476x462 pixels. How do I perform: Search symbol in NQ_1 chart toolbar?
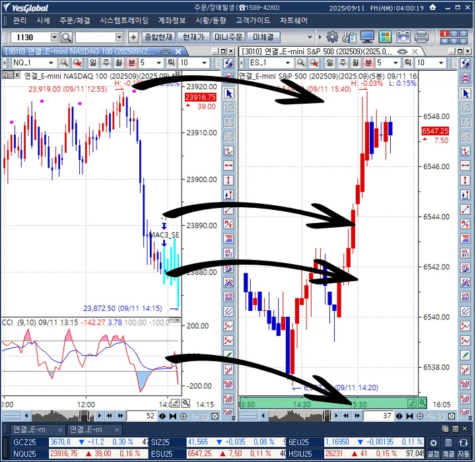[x=64, y=63]
